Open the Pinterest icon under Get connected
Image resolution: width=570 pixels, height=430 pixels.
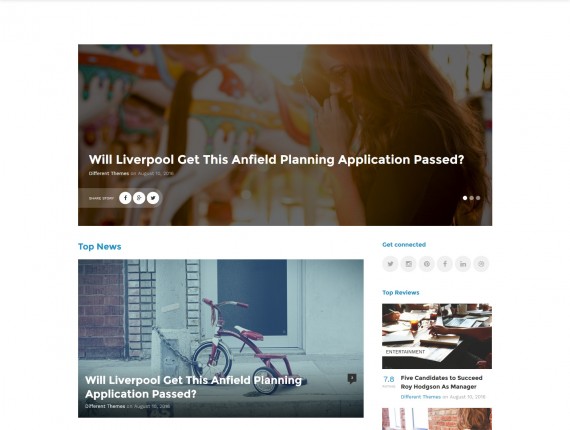[427, 264]
